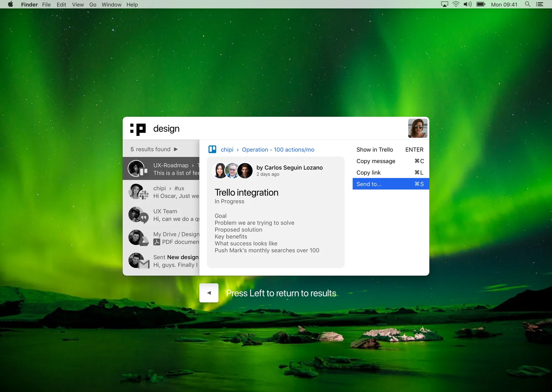Viewport: 552px width, 392px height.
Task: Click 'Problem we are trying to solve' line
Action: (x=254, y=223)
